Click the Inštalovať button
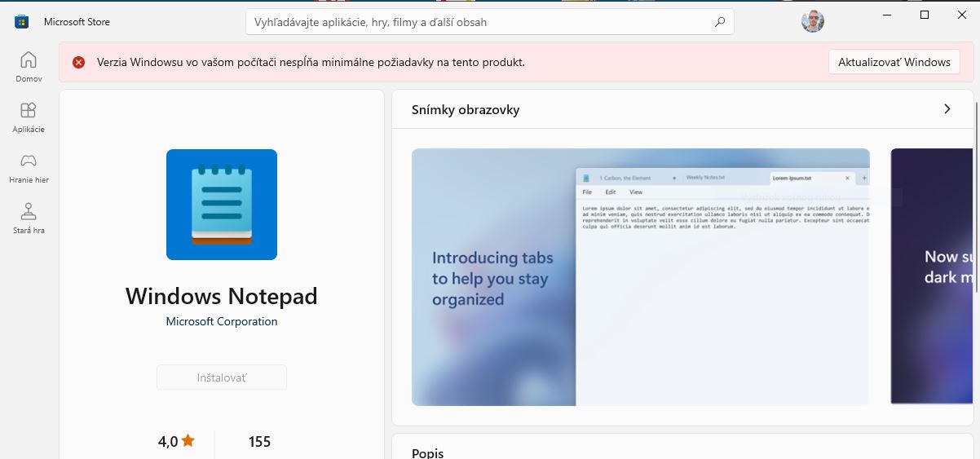The height and width of the screenshot is (459, 980). click(222, 377)
